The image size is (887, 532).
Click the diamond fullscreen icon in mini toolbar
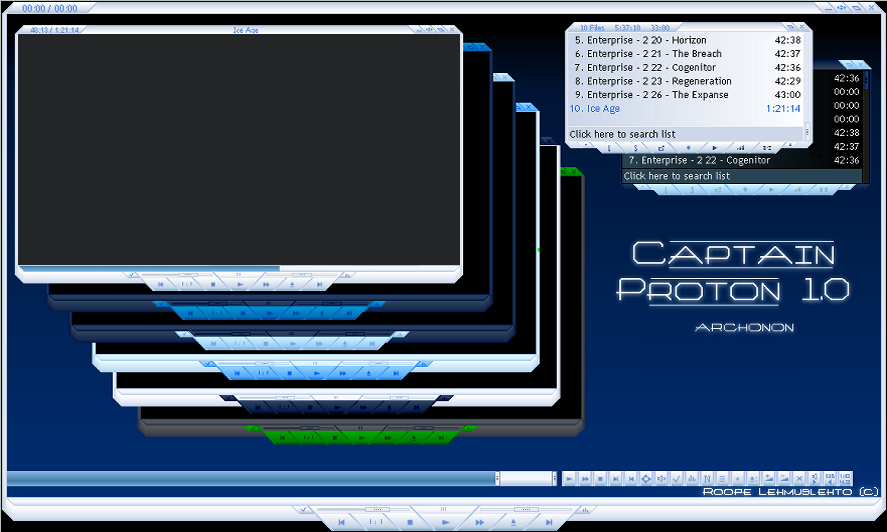[x=646, y=479]
